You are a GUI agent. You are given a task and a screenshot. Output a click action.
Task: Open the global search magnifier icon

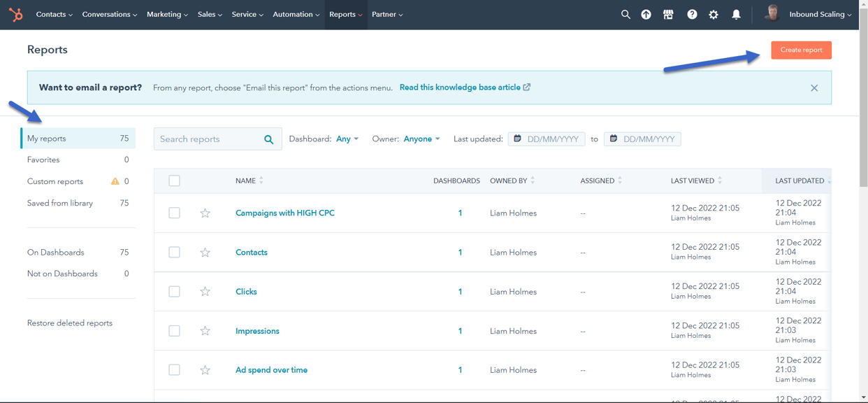coord(625,14)
